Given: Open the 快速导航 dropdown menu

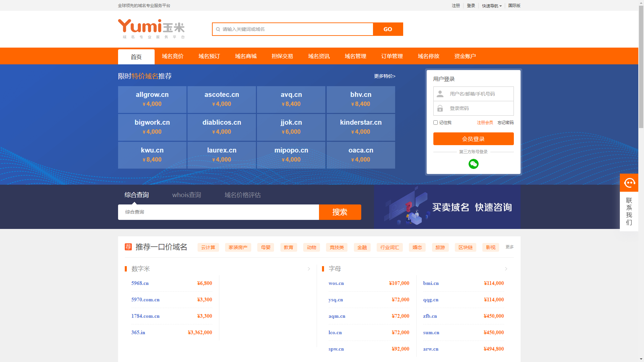Looking at the screenshot, I should (x=492, y=6).
